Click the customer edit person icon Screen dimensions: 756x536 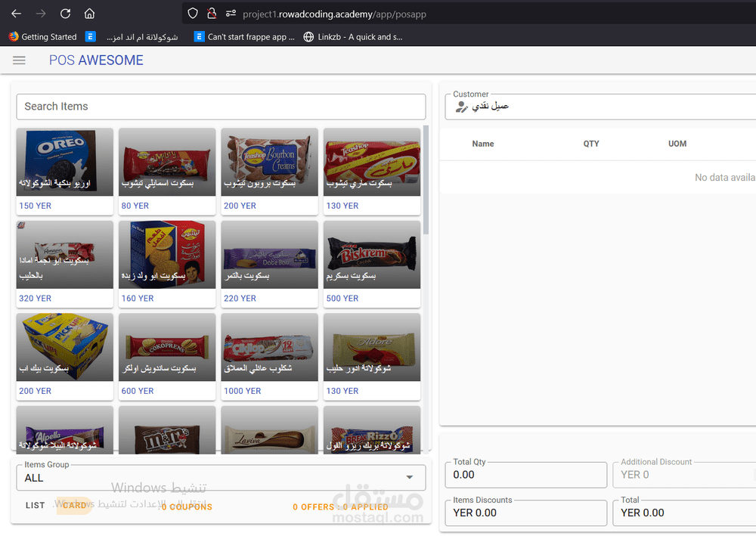461,107
